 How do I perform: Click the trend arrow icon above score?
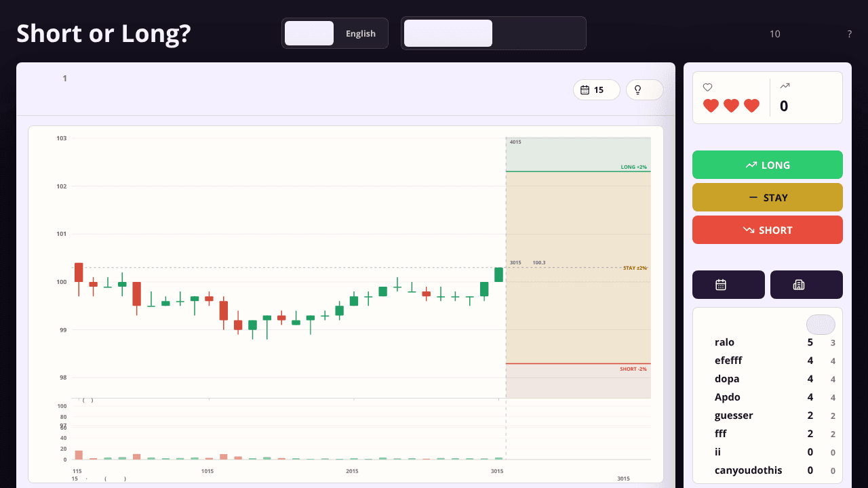[x=785, y=85]
